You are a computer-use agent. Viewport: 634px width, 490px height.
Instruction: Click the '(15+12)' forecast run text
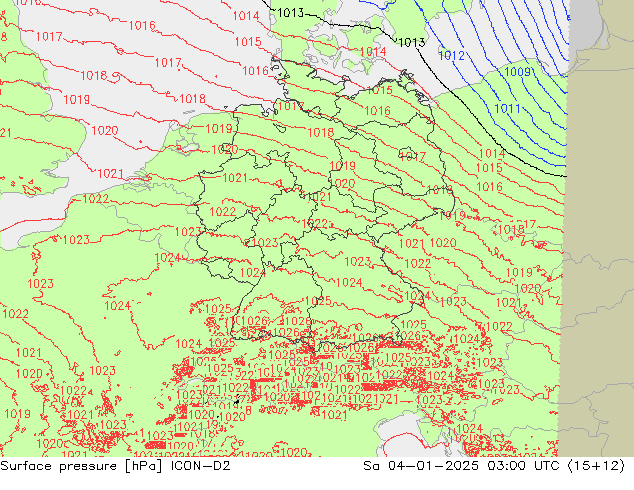596,466
